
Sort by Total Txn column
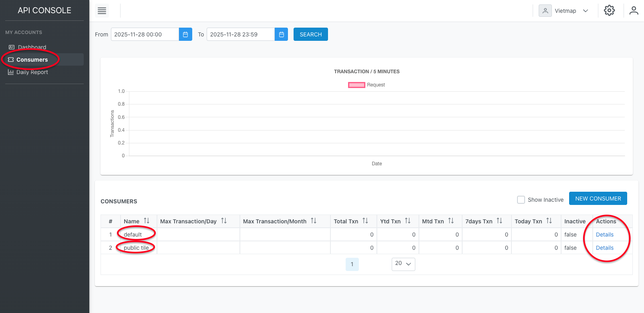point(365,221)
